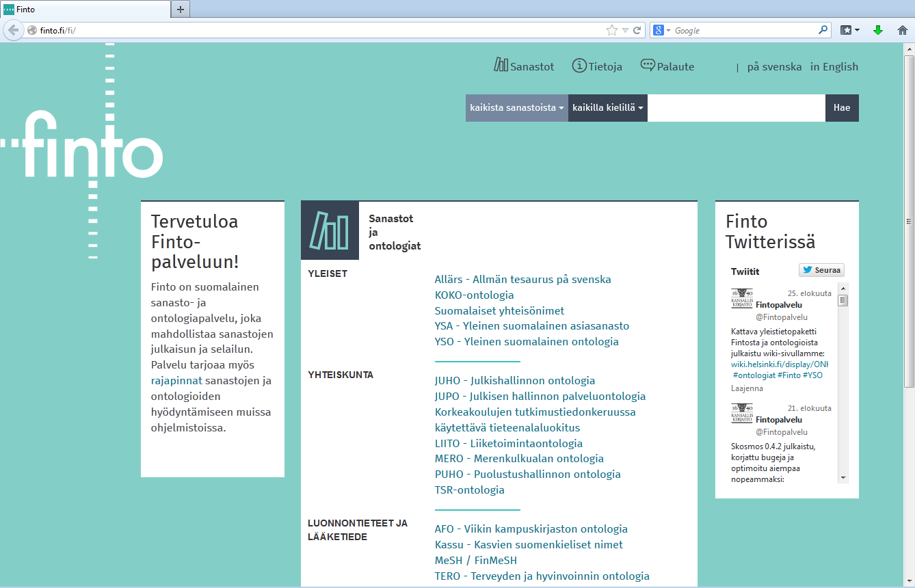Viewport: 915px width, 588px height.
Task: Open Allärs - Allmän tesaurus på svenska
Action: 523,279
